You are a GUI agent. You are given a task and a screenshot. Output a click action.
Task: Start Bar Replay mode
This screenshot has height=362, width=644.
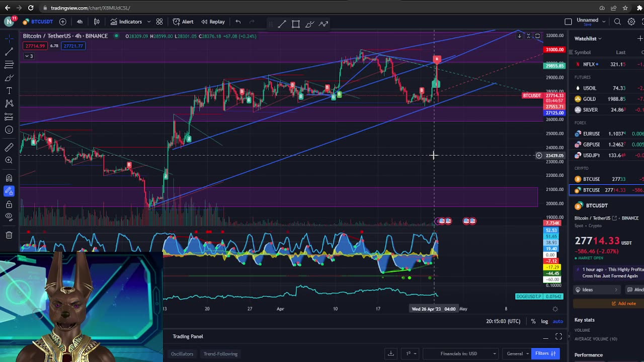pos(213,22)
